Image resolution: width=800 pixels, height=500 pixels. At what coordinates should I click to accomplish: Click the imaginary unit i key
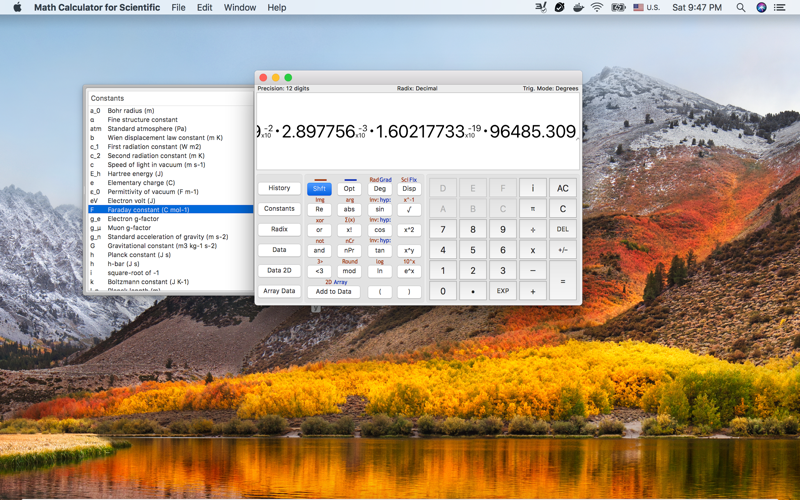(533, 188)
